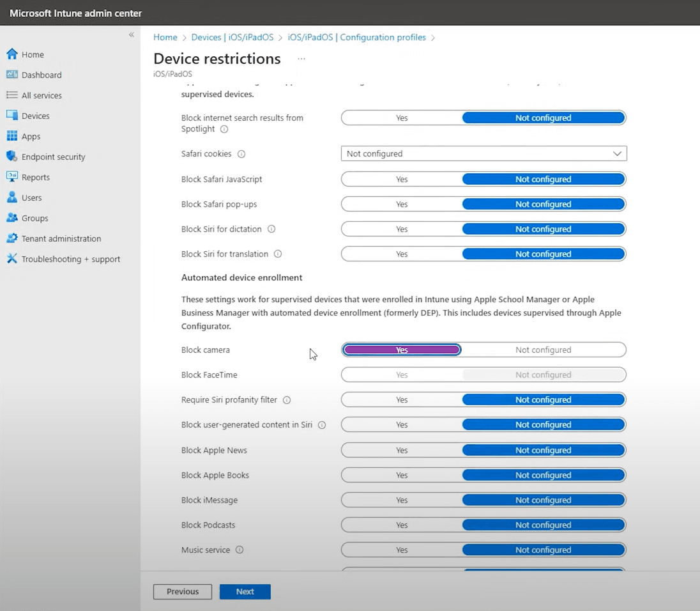The image size is (700, 611).
Task: Collapse the navigation sidebar
Action: click(x=131, y=35)
